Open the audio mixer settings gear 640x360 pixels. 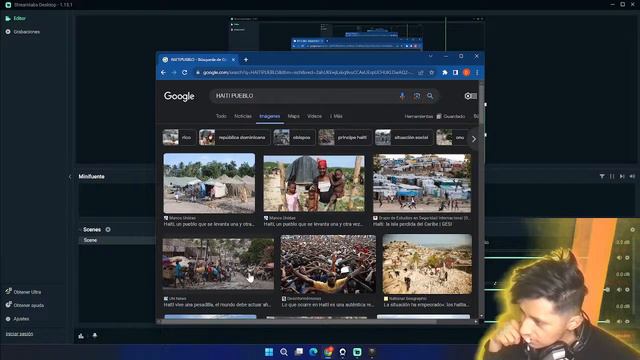(x=633, y=230)
